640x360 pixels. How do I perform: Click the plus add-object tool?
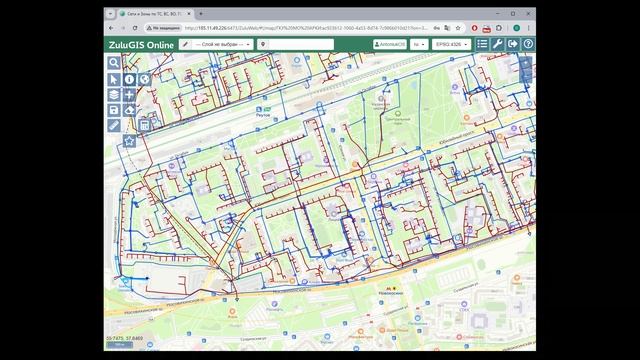(x=129, y=95)
